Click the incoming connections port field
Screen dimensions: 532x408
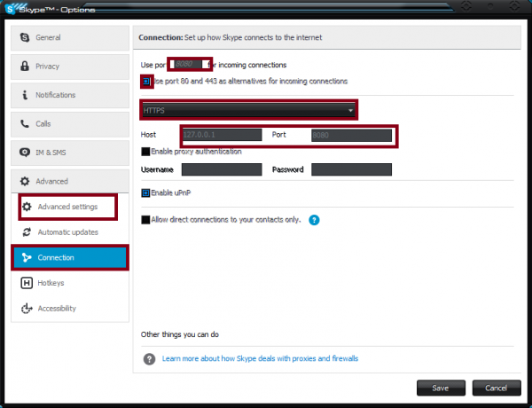190,64
